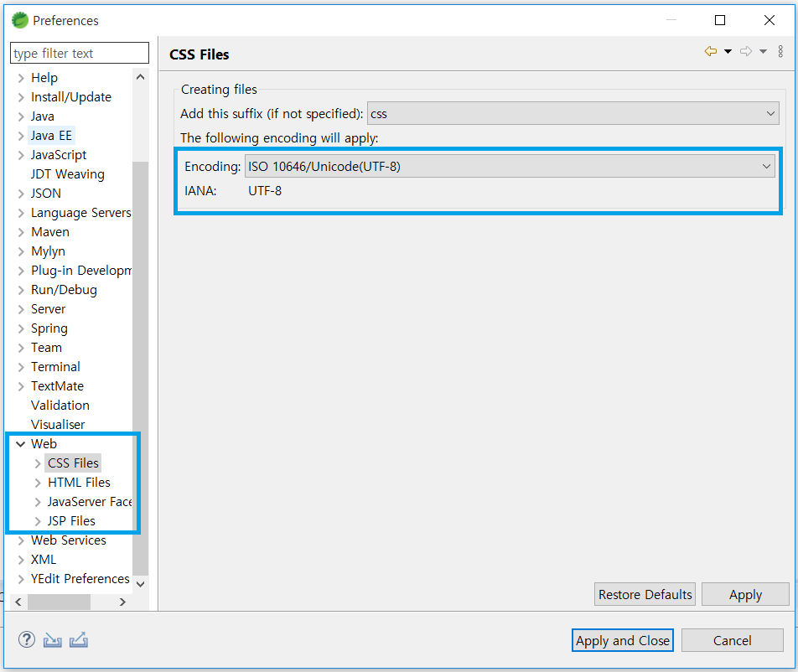Expand the JavaServer Faces sub-node arrow
The width and height of the screenshot is (798, 672).
coord(38,502)
